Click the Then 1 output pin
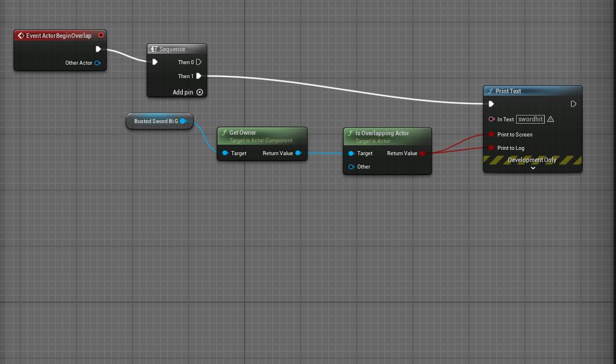Screen dimensions: 616x364 (199, 76)
